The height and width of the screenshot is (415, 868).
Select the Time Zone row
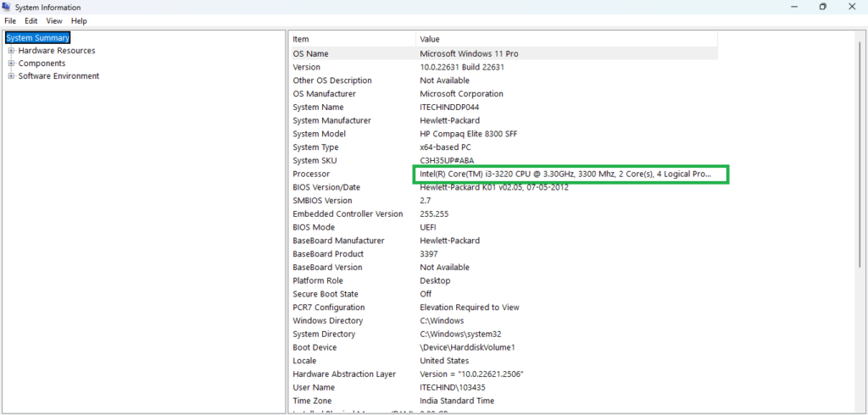click(x=504, y=401)
